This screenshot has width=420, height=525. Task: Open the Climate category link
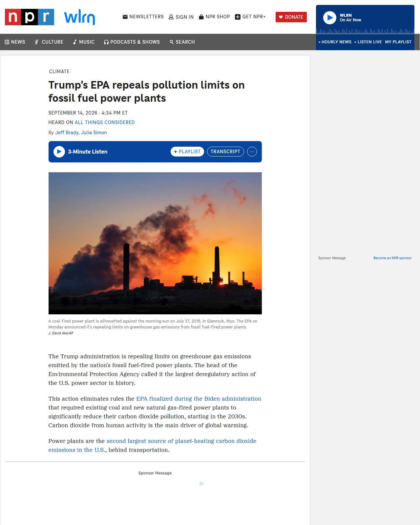click(59, 72)
